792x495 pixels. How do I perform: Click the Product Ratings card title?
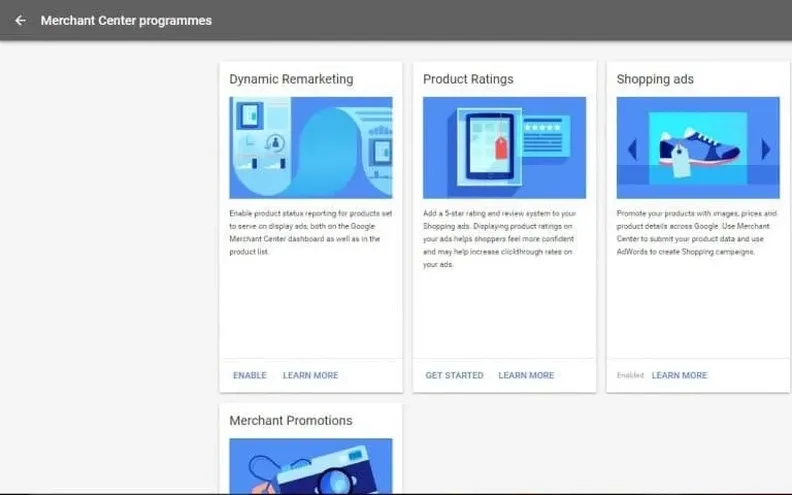[x=468, y=79]
